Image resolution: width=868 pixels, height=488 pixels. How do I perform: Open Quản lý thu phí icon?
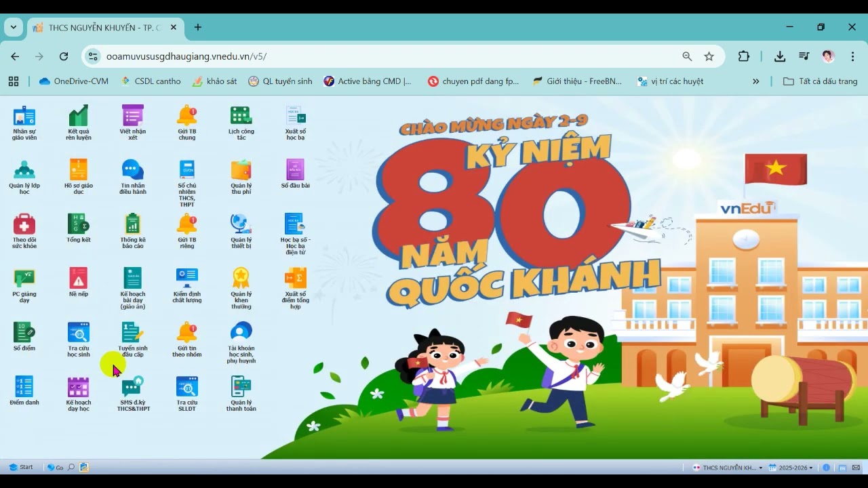click(x=241, y=177)
